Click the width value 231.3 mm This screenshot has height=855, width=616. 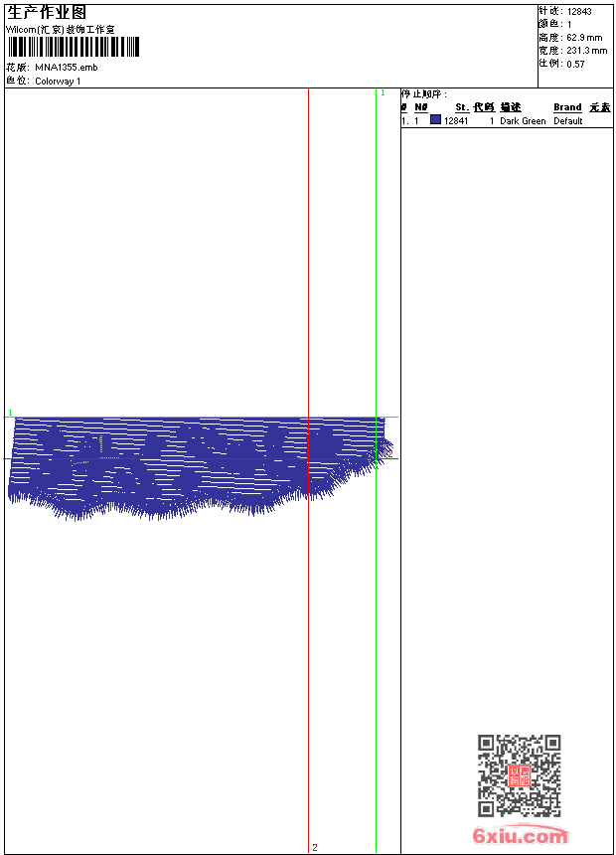click(586, 51)
